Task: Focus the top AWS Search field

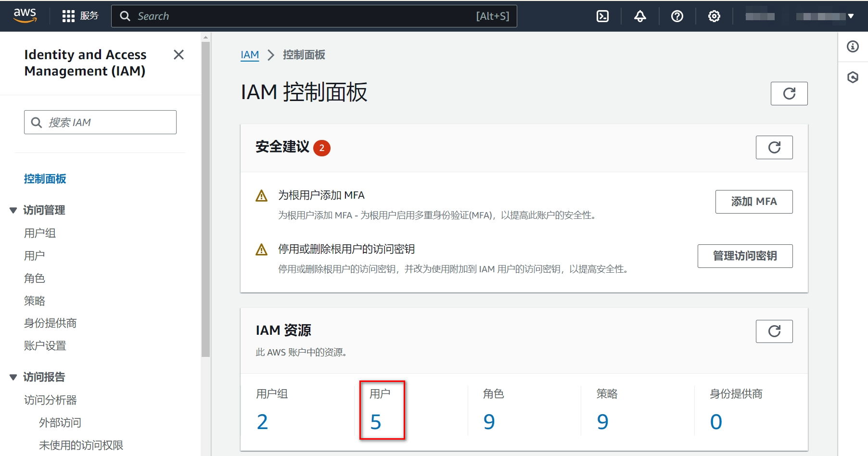Action: coord(314,16)
